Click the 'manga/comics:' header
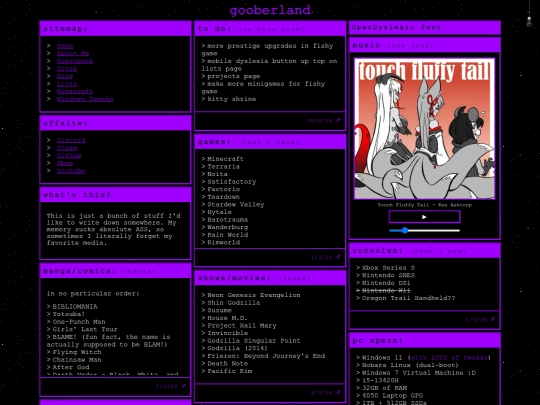Image resolution: width=540 pixels, height=405 pixels. (x=115, y=271)
